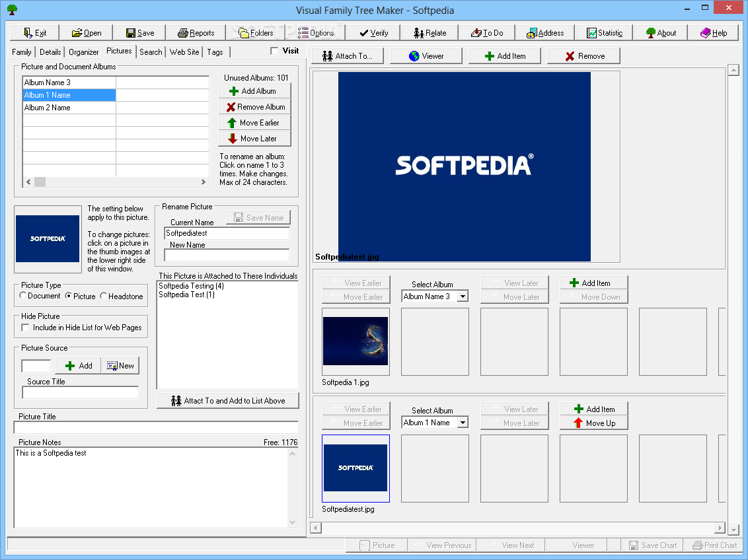748x560 pixels.
Task: Select Album 2 Name in albums list
Action: click(x=69, y=108)
